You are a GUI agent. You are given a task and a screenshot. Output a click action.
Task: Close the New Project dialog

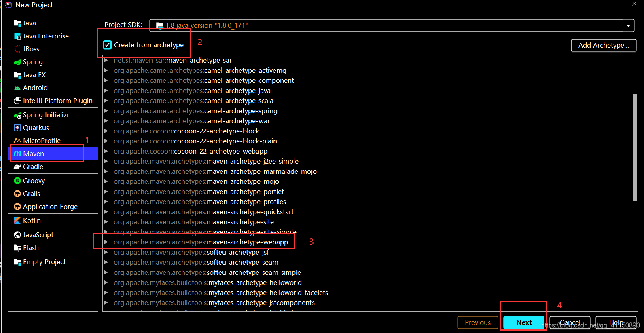click(x=634, y=4)
